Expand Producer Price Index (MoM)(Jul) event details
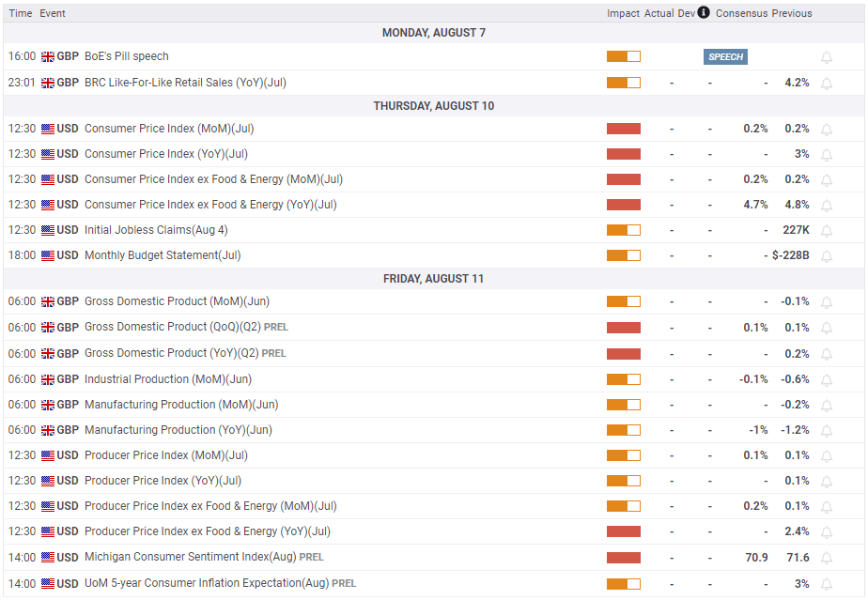 click(165, 455)
